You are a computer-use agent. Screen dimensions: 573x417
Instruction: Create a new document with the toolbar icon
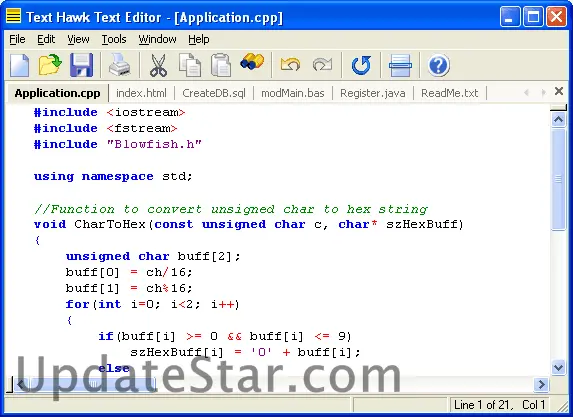(x=19, y=65)
